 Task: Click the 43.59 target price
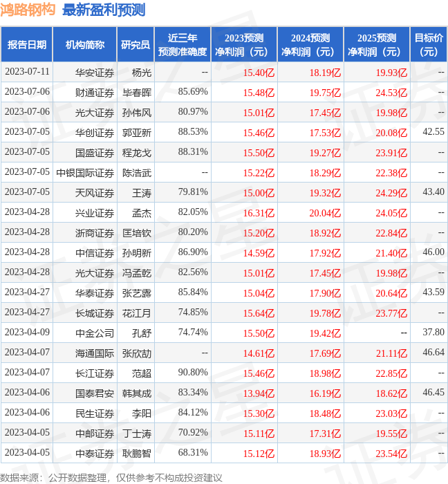point(433,292)
